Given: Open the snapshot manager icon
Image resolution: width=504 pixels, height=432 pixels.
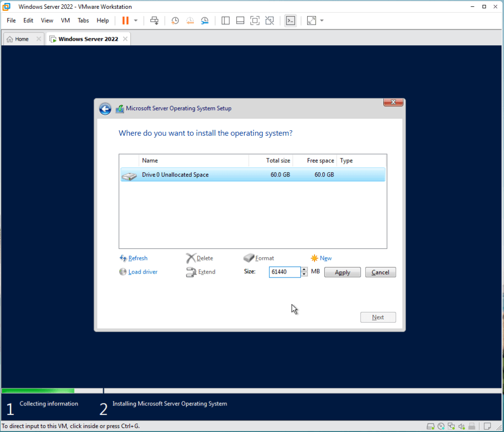Looking at the screenshot, I should pyautogui.click(x=205, y=21).
